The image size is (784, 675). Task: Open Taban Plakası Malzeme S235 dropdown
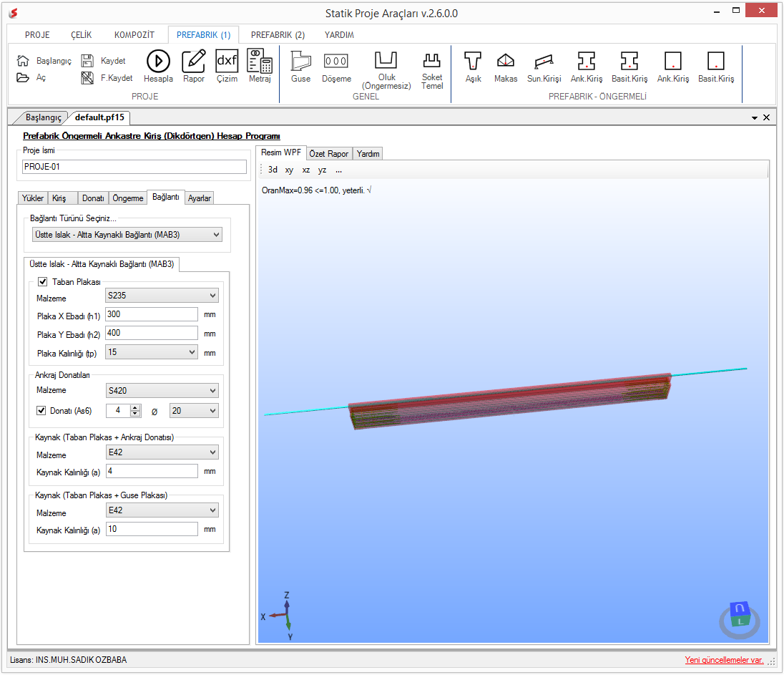pos(162,296)
